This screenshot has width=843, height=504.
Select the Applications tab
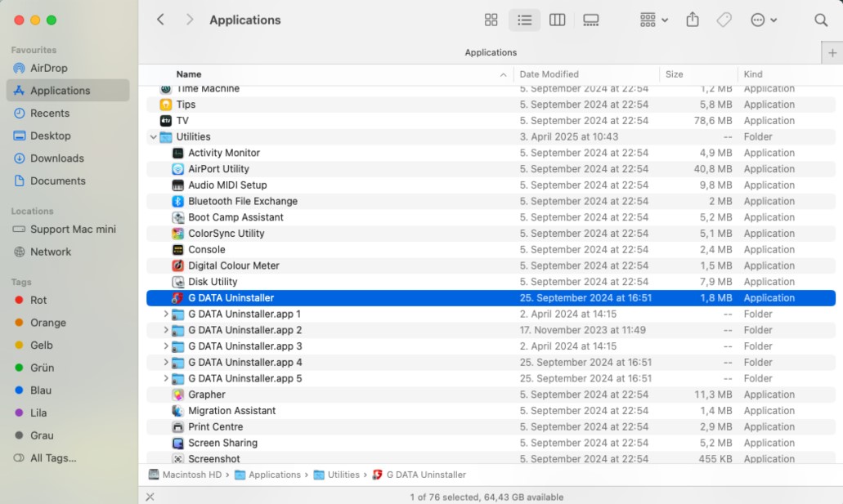tap(491, 52)
